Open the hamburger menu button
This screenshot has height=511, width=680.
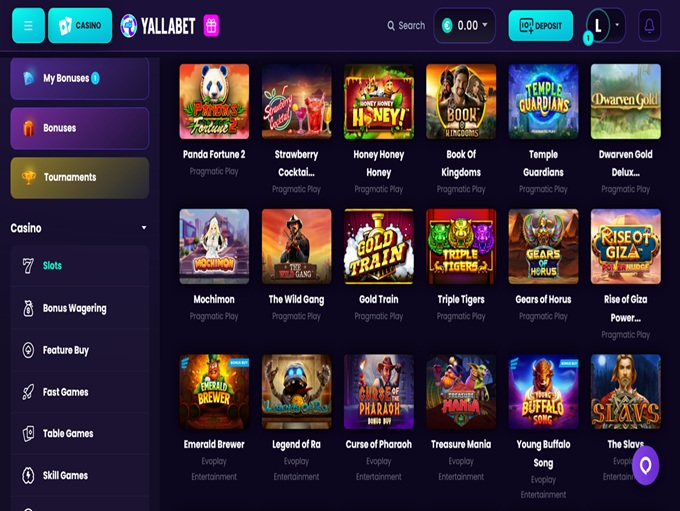[28, 26]
